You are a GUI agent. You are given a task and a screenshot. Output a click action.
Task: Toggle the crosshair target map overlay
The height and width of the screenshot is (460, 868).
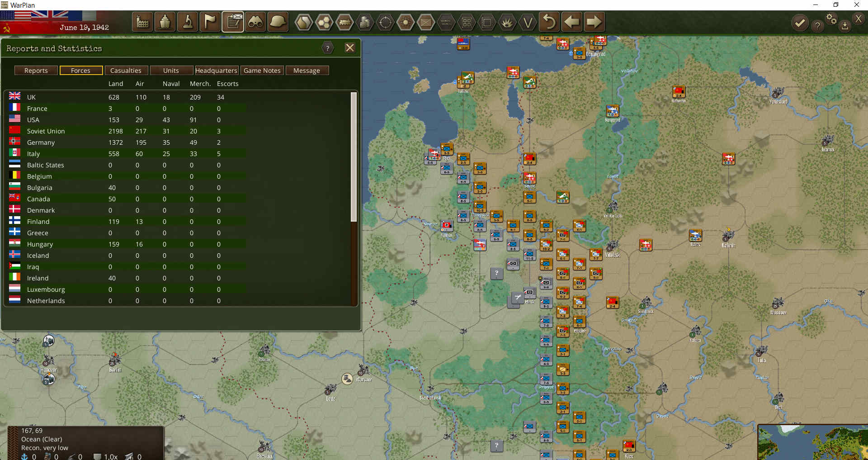coord(385,22)
